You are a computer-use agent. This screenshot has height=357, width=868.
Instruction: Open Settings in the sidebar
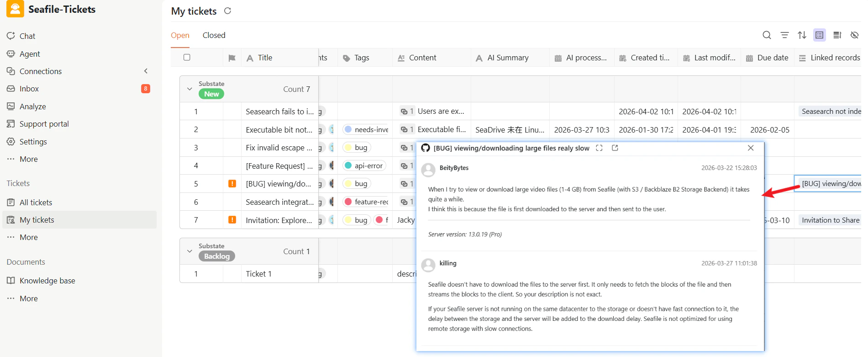click(x=33, y=142)
